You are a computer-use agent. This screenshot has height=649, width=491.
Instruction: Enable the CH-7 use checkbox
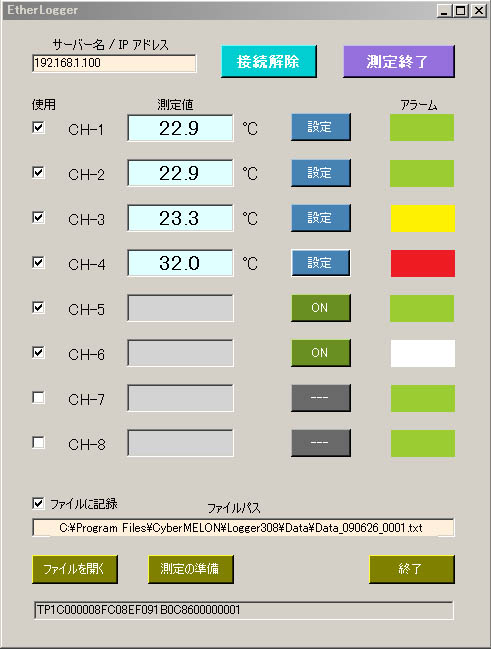coord(39,398)
